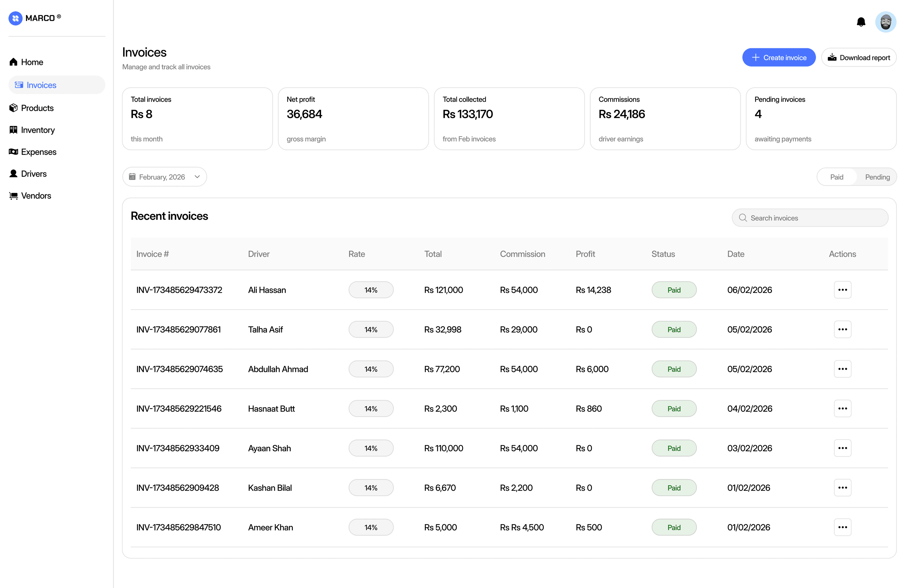
Task: Navigate to Drivers page
Action: click(x=33, y=174)
